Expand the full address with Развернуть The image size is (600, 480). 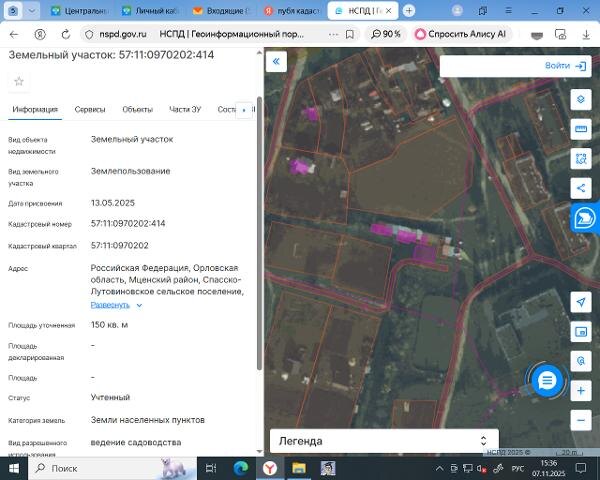coord(116,305)
